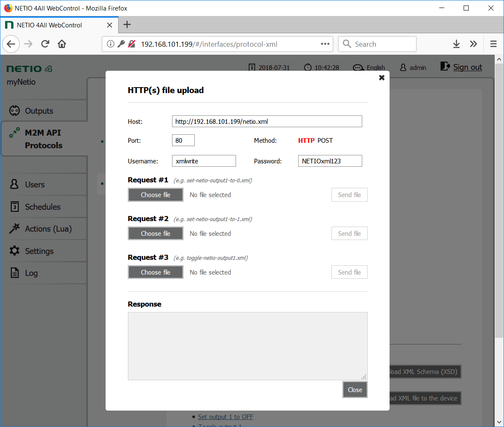Click the crossed-out insecure connection icon
504x427 pixels.
(131, 44)
